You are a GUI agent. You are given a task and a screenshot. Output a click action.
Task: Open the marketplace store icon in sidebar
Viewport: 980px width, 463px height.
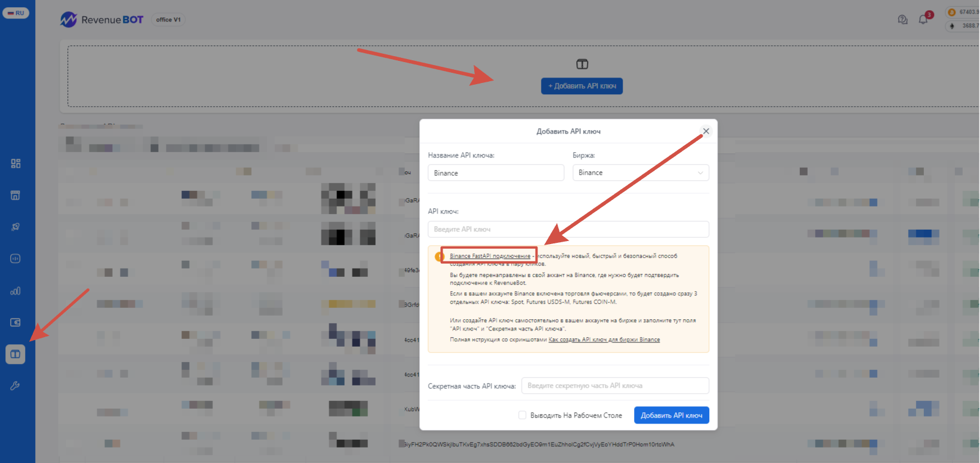[x=16, y=195]
